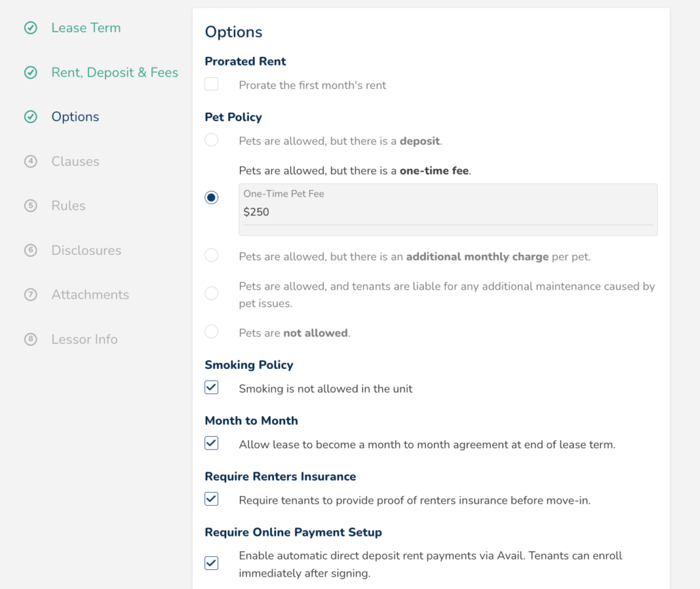This screenshot has width=700, height=589.
Task: Click the circle icon numbered 6 for Disclosures
Action: [x=31, y=250]
